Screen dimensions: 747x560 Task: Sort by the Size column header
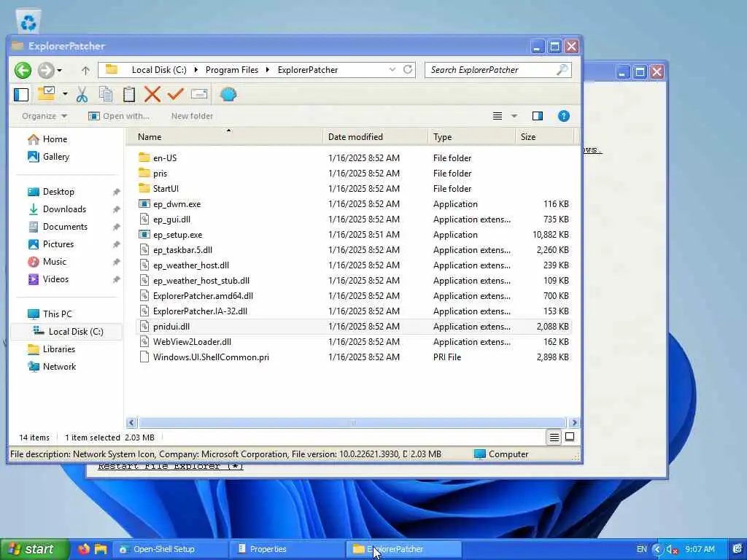[x=544, y=136]
